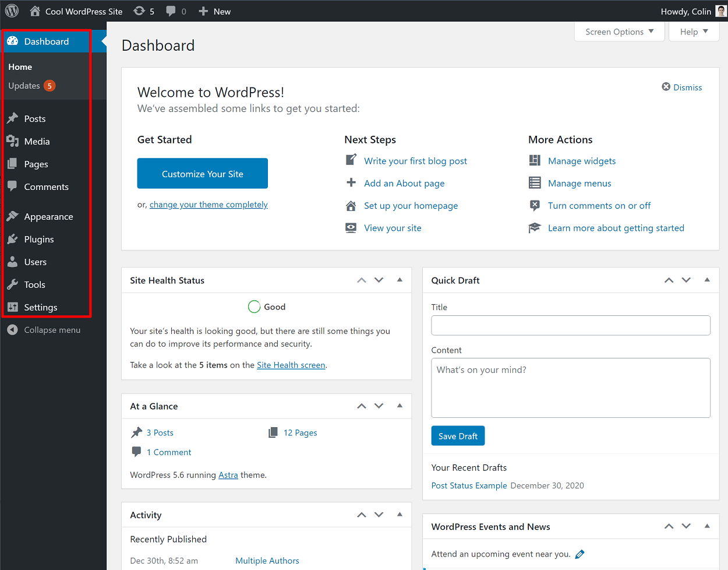Open the Multiple Authors post link

tap(267, 561)
